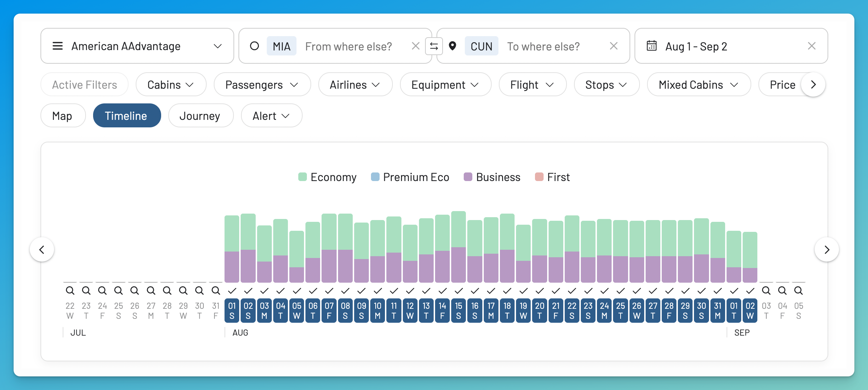Viewport: 868px width, 390px height.
Task: Clear the MIA origin field
Action: [x=415, y=46]
